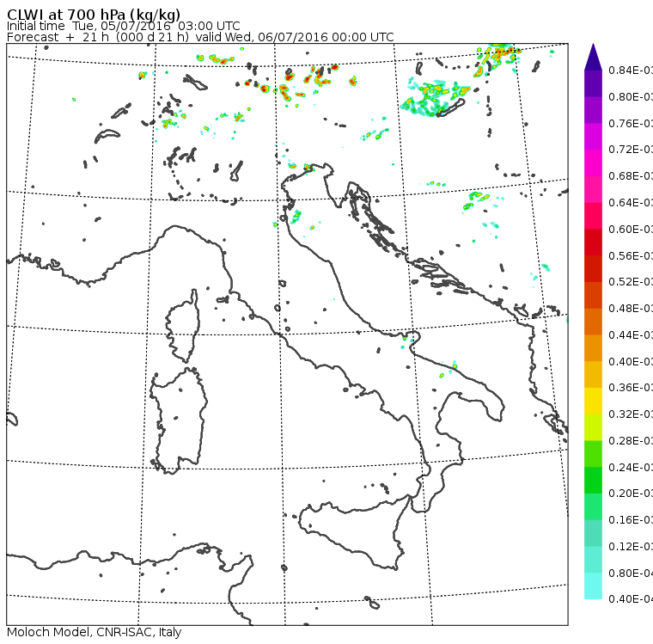Click the orange colorbar segment above 0.44E-03

pyautogui.click(x=593, y=322)
